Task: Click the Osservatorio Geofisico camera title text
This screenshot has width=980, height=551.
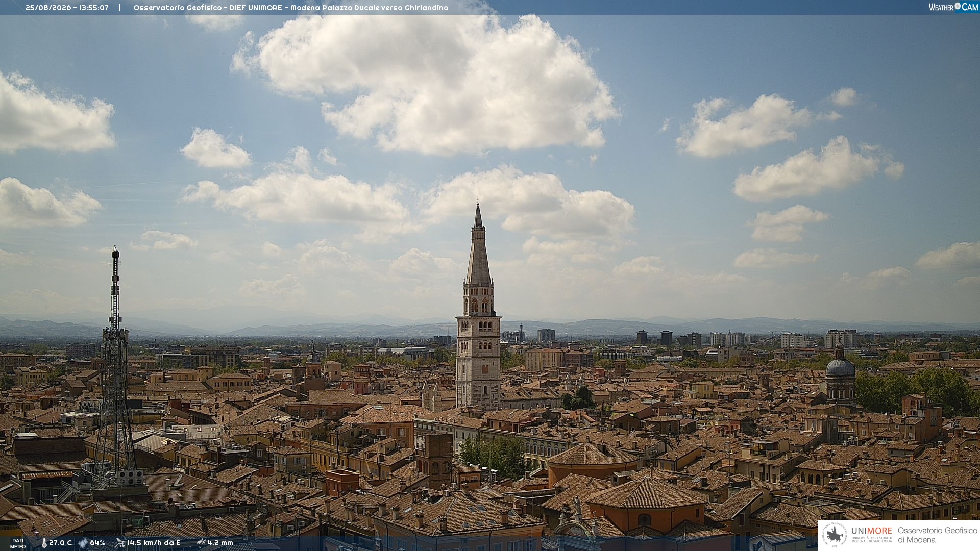Action: [291, 8]
